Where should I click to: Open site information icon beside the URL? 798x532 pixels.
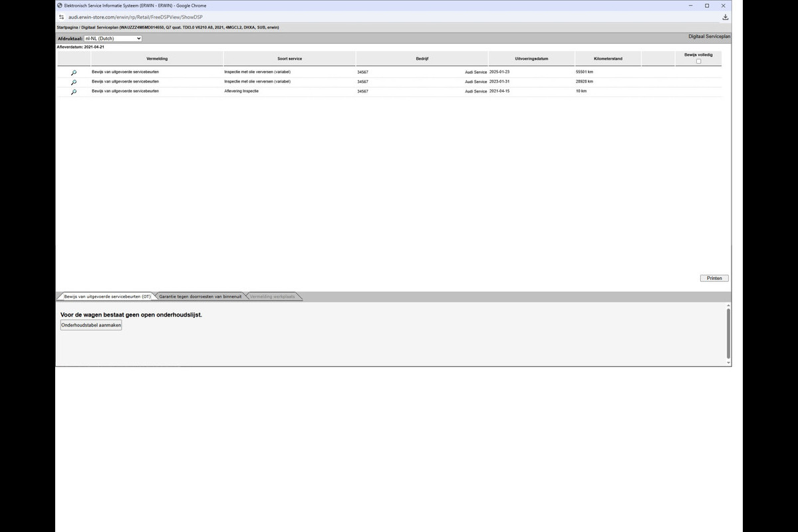(61, 17)
